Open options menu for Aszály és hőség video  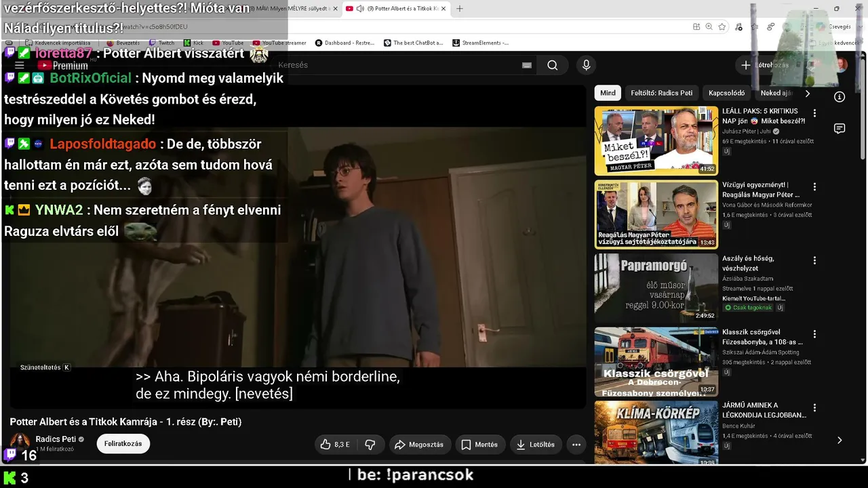tap(814, 260)
